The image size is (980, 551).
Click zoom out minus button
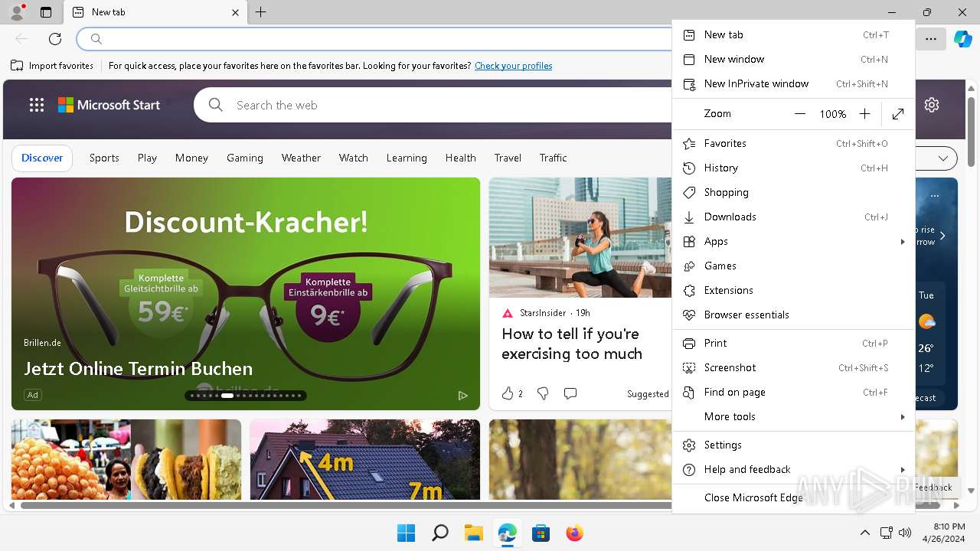800,114
